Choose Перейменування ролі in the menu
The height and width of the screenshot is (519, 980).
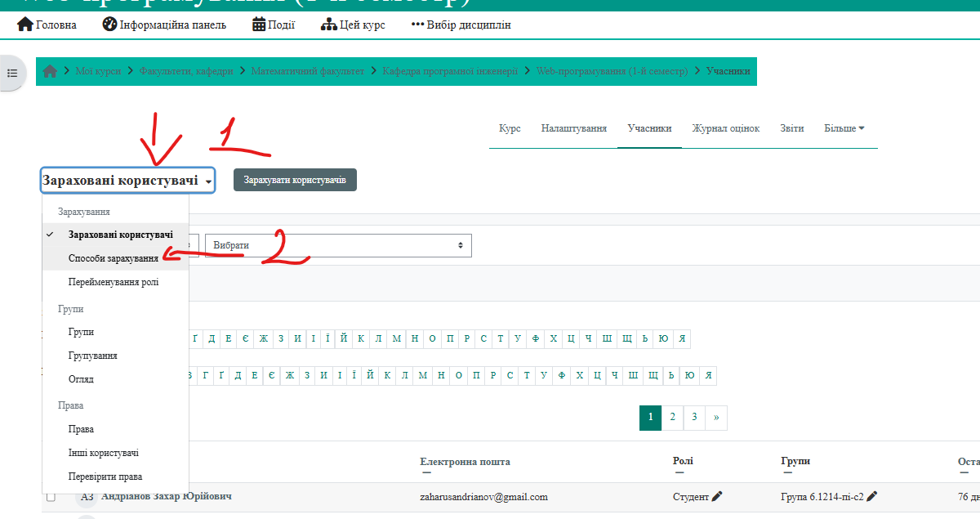pos(114,282)
